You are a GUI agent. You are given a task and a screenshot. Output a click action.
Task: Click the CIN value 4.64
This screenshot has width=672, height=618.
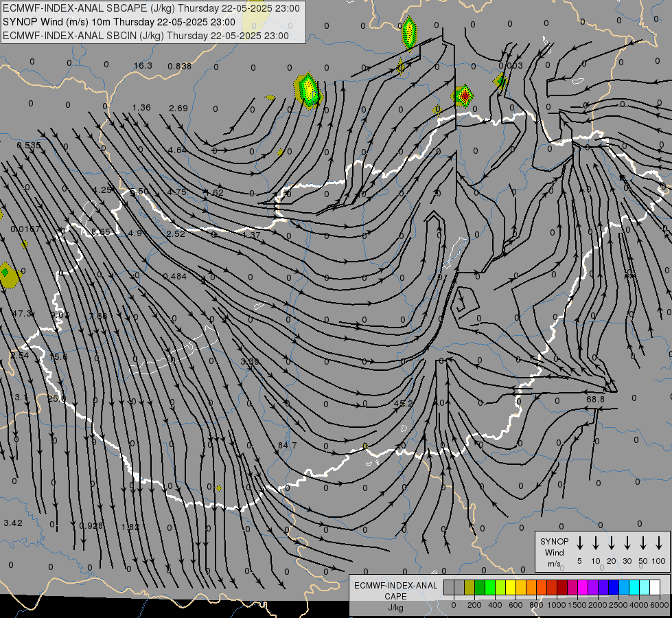point(177,150)
